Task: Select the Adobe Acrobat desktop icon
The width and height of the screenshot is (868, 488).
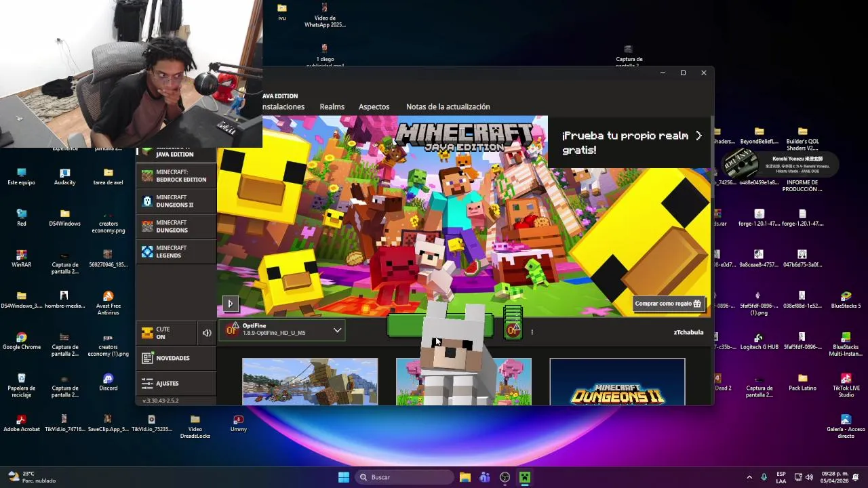Action: pyautogui.click(x=22, y=423)
